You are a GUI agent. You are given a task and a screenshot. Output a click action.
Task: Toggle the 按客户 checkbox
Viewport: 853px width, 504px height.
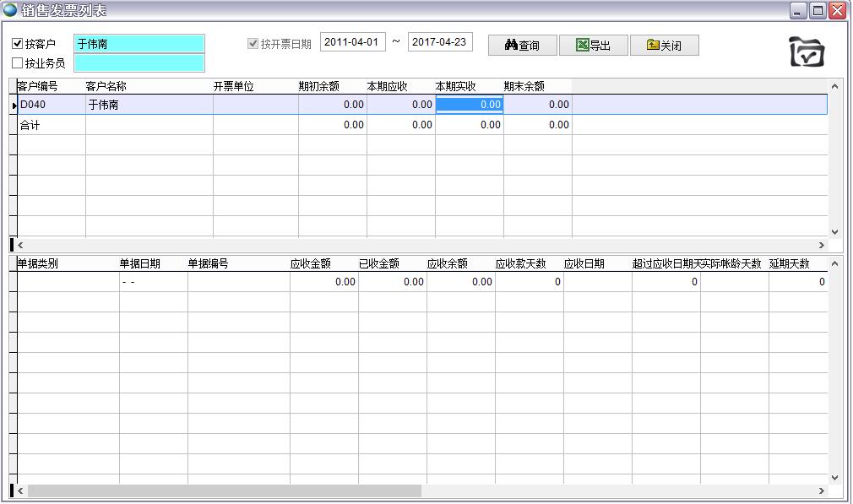point(18,44)
